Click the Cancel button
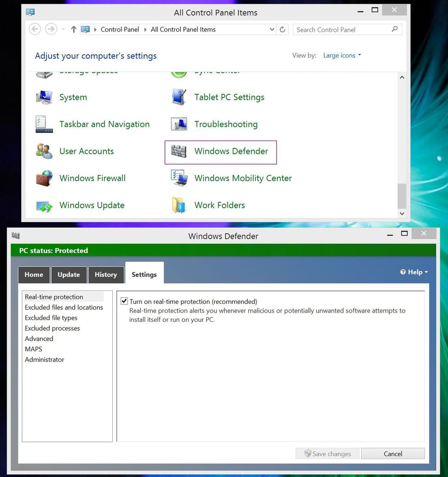The height and width of the screenshot is (477, 448). click(393, 453)
